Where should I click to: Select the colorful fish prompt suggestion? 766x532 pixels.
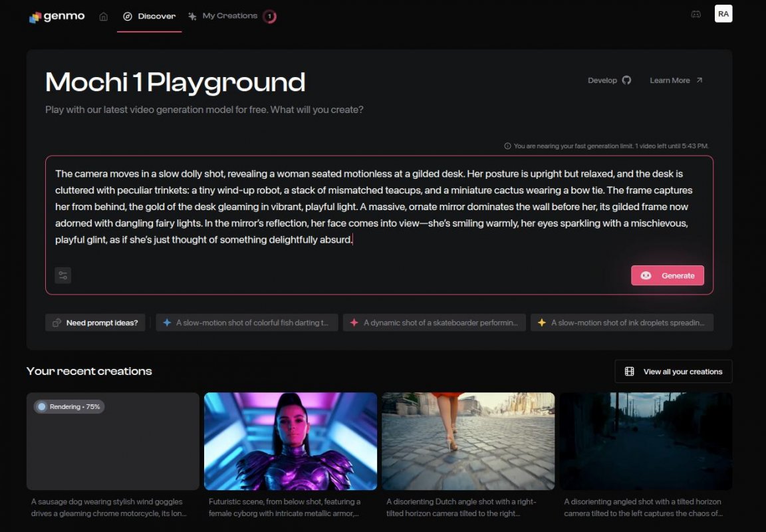coord(247,323)
